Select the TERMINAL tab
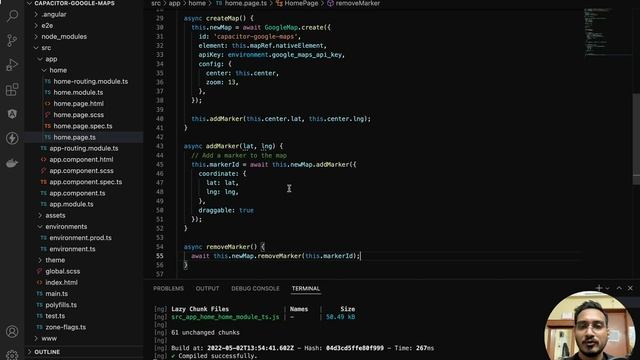The height and width of the screenshot is (360, 640). [306, 288]
